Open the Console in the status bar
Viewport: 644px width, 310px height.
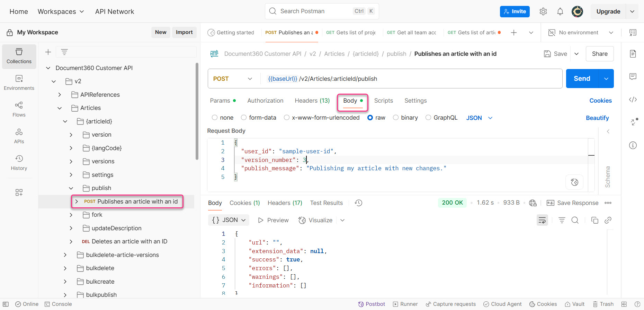[58, 304]
